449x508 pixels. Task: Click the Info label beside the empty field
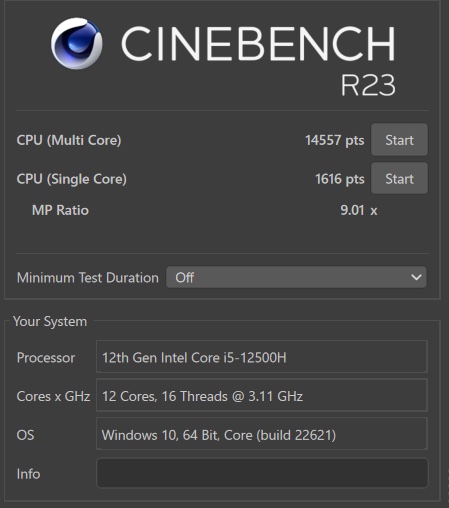28,474
